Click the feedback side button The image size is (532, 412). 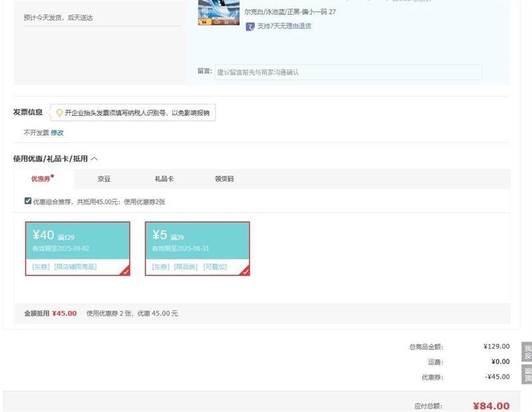(527, 353)
